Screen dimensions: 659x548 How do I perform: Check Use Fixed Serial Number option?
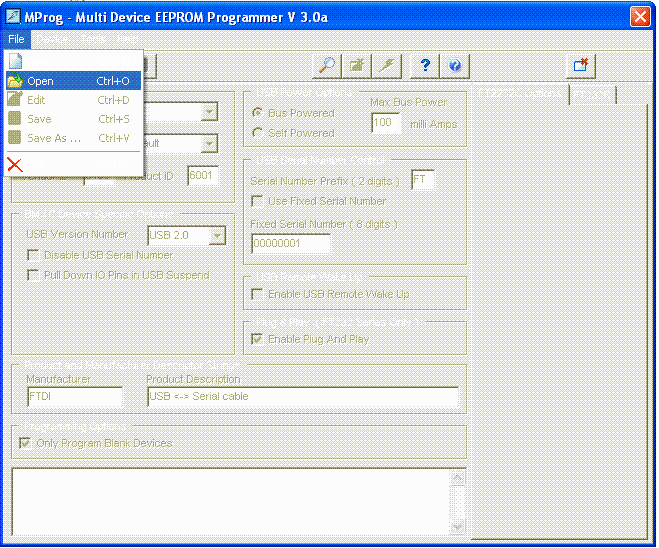(x=258, y=201)
